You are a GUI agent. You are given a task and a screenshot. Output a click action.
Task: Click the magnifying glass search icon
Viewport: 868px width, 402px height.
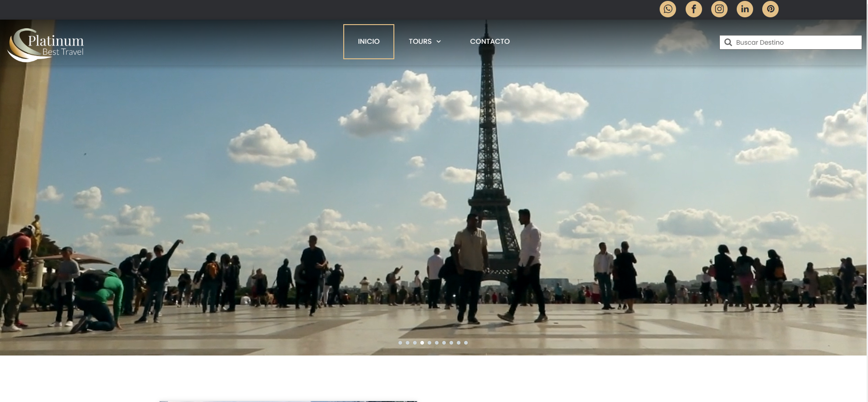(x=728, y=42)
